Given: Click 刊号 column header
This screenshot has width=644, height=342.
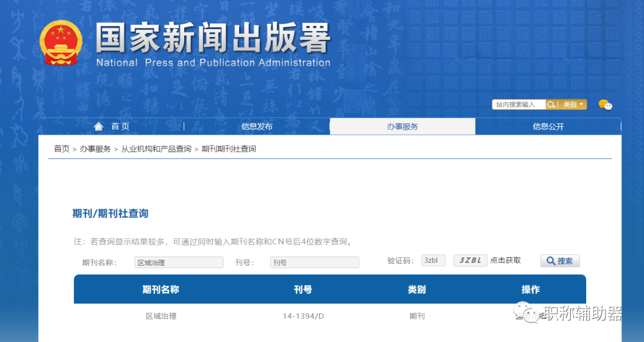Looking at the screenshot, I should [x=303, y=290].
